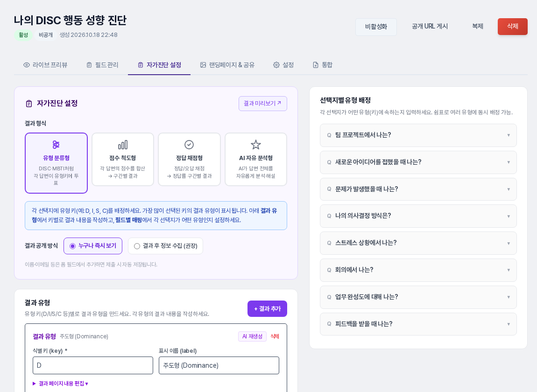The height and width of the screenshot is (392, 537).
Task: Click the clipboard icon beside 필드 관리
Action: coord(89,65)
